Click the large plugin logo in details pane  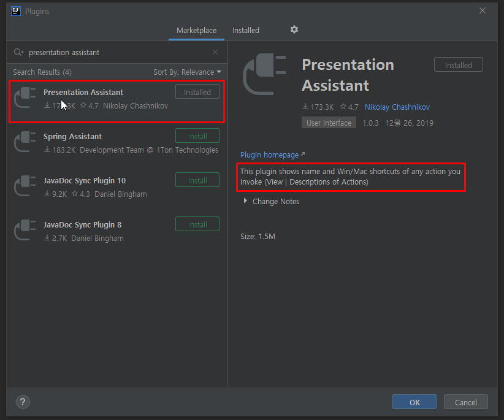tap(264, 74)
